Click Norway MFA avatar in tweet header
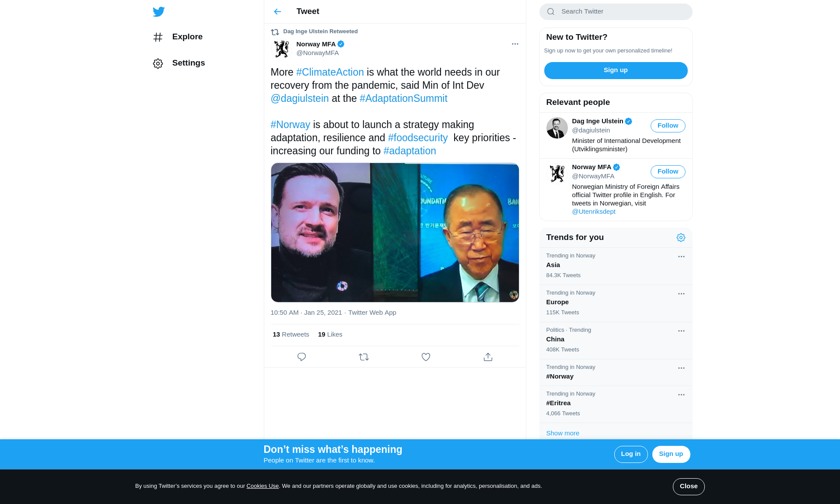The height and width of the screenshot is (504, 840). 281,49
